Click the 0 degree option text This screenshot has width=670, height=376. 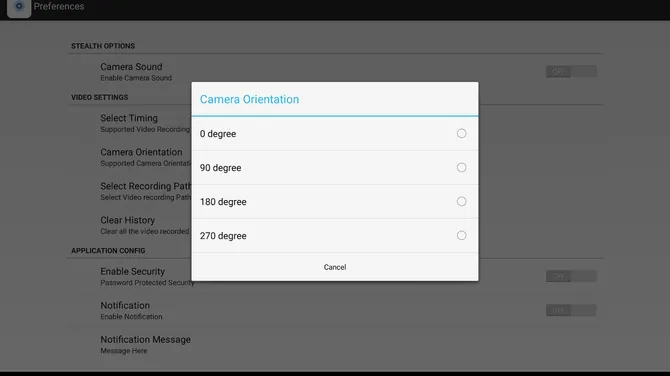pos(218,134)
